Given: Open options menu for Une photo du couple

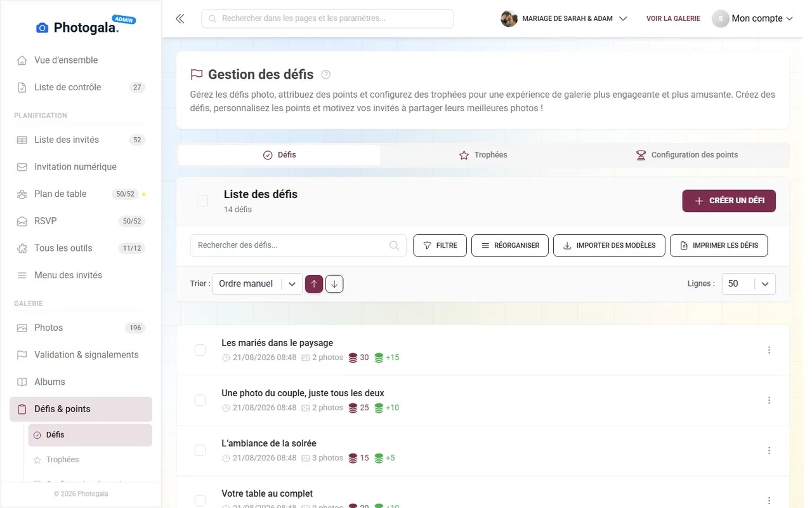Looking at the screenshot, I should 769,400.
